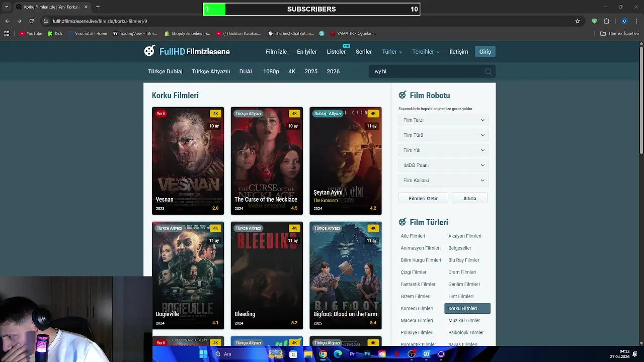Bookmark this page with the star icon
The height and width of the screenshot is (362, 644).
(578, 21)
